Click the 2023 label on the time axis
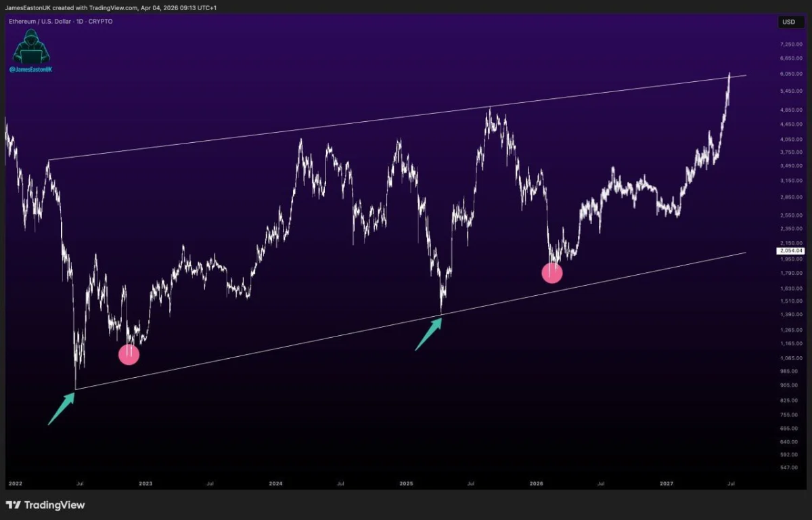Screen dimensions: 812x520 click(145, 483)
